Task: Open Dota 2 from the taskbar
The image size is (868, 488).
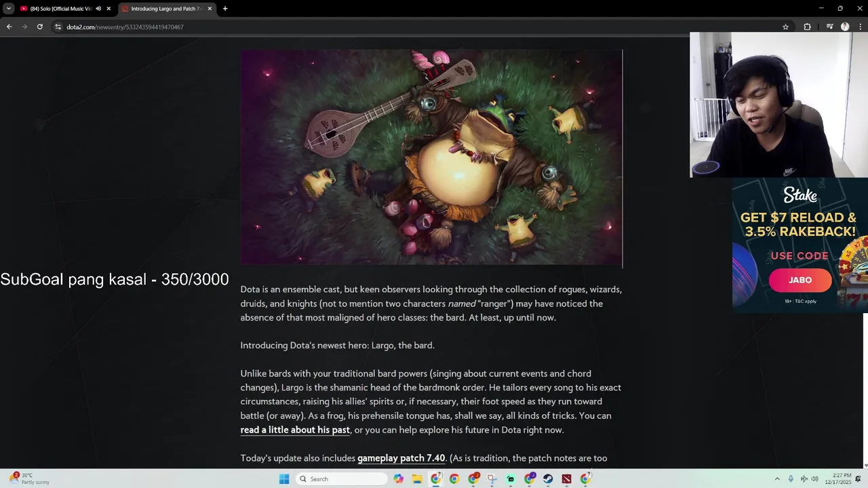Action: point(566,479)
